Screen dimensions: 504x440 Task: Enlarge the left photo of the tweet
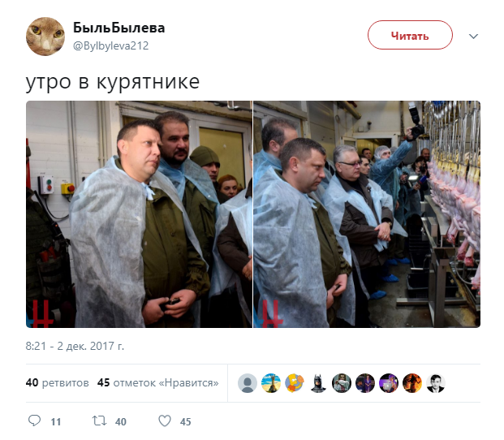[139, 214]
